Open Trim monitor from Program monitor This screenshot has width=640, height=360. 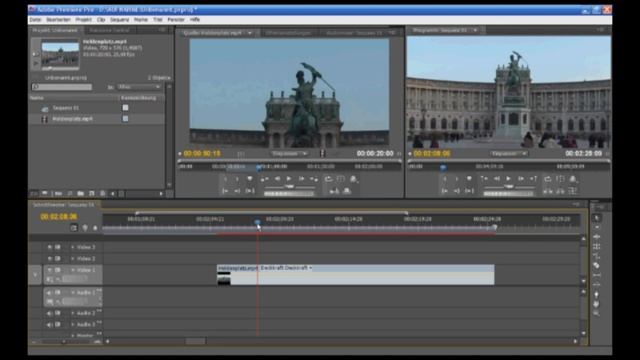pyautogui.click(x=573, y=191)
